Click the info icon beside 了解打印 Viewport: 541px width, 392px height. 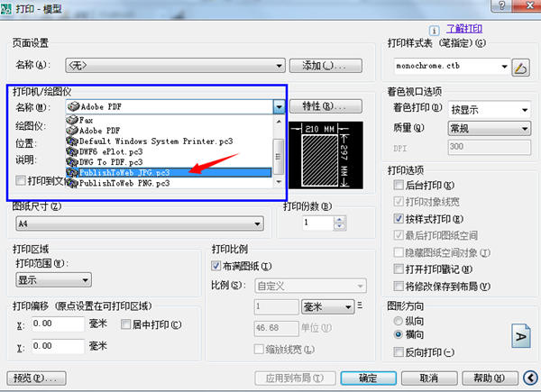[435, 30]
